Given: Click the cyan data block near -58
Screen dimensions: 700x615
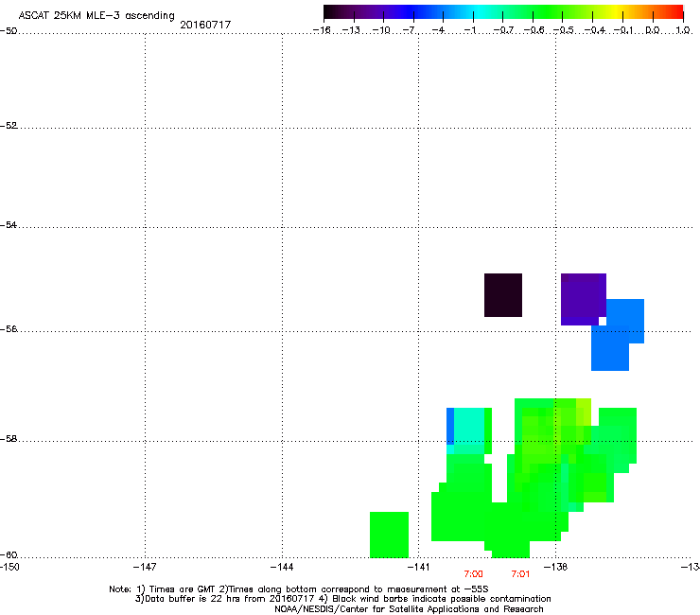Looking at the screenshot, I should (469, 429).
